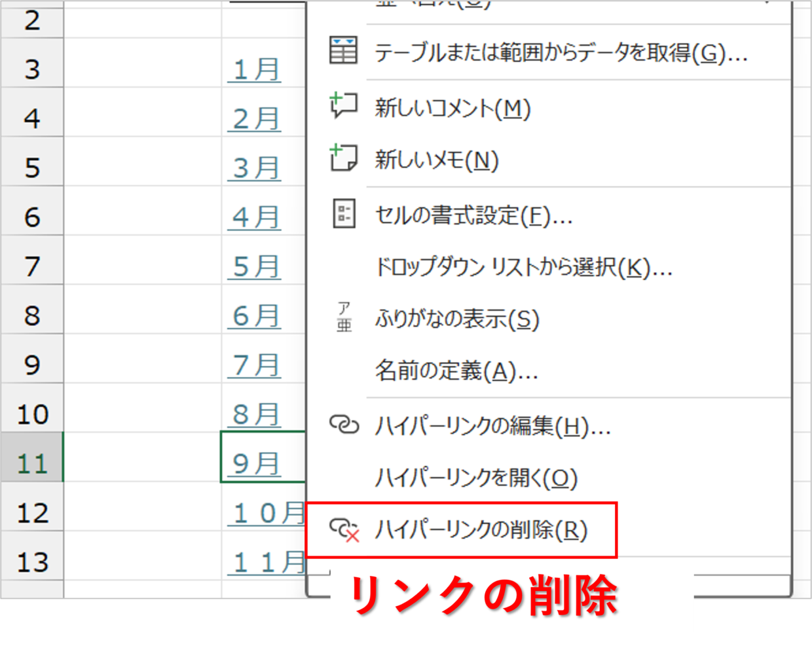
Task: Select row header 3
Action: [32, 63]
